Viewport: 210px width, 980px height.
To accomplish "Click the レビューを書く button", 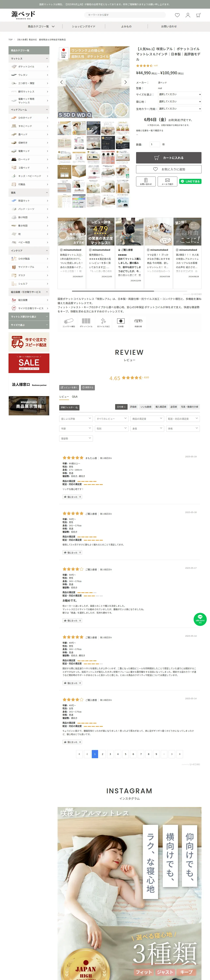I will point(69,387).
